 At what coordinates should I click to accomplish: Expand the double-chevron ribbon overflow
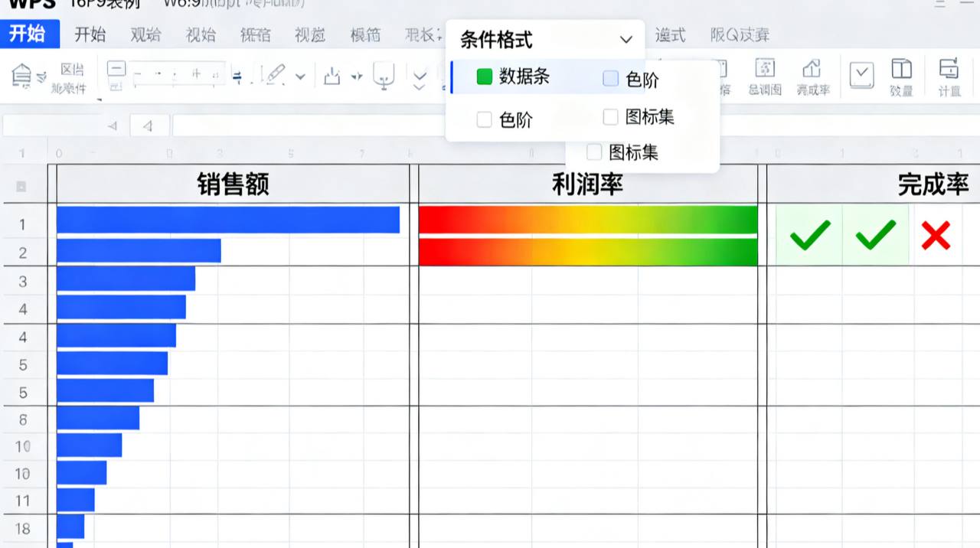pyautogui.click(x=420, y=80)
